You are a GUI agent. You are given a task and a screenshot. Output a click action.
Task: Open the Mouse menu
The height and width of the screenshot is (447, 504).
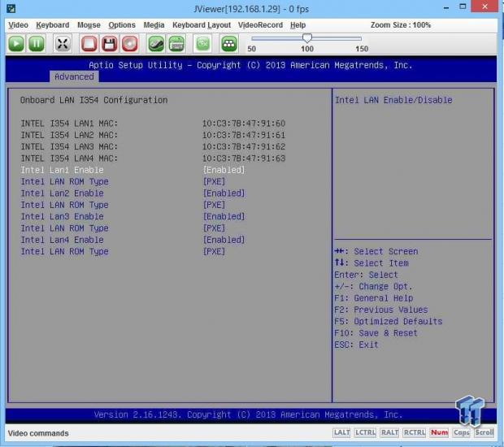click(x=89, y=25)
